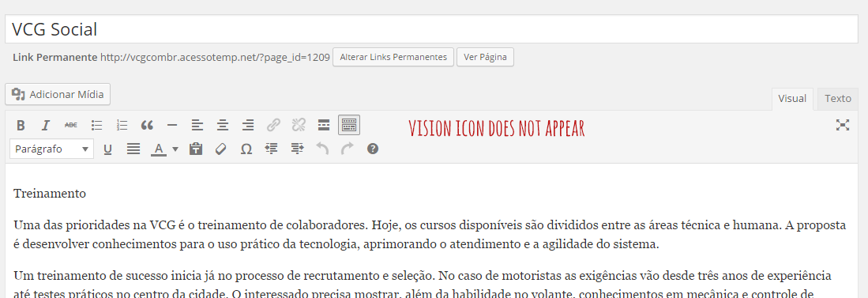This screenshot has width=868, height=298.
Task: Apply italic formatting to text
Action: 46,125
